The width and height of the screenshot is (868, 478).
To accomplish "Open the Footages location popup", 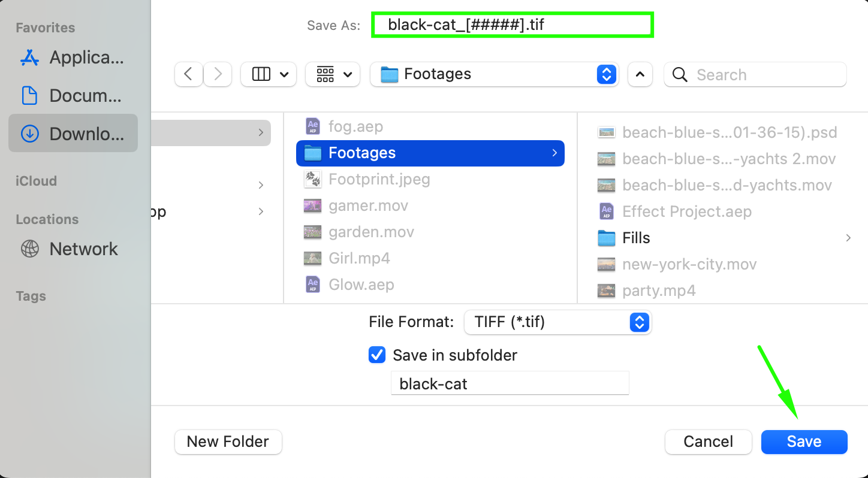I will [493, 74].
